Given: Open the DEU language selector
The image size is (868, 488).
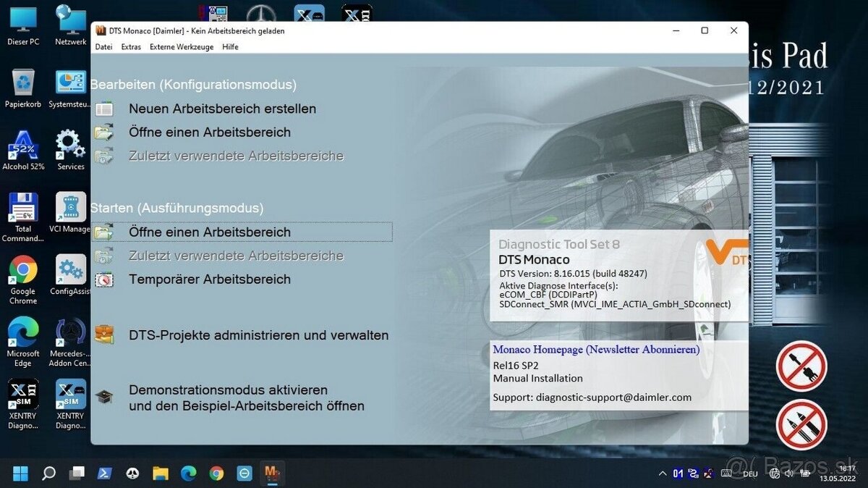Looking at the screenshot, I should (750, 473).
